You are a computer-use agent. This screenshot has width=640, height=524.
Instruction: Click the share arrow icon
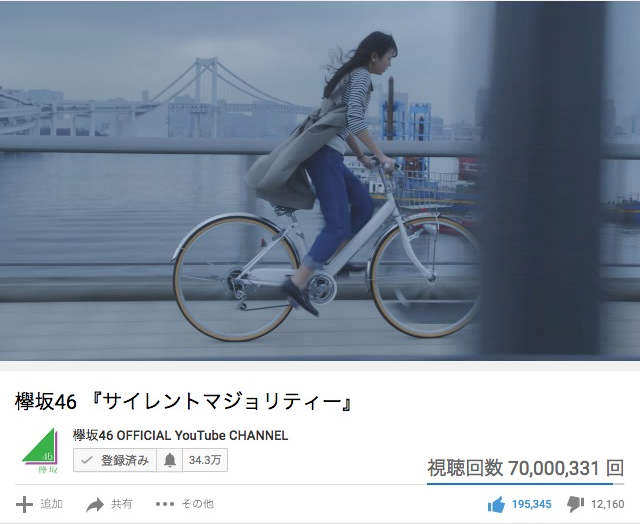pyautogui.click(x=95, y=505)
